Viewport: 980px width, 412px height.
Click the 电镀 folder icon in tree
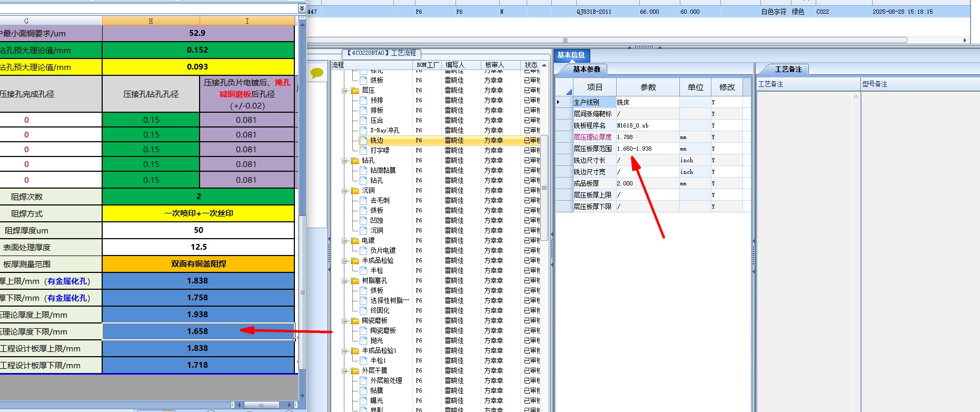[x=355, y=241]
